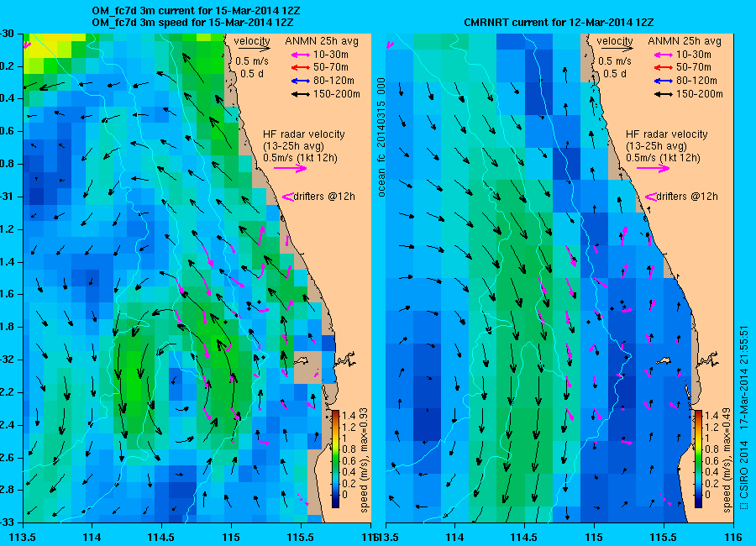Click 'HF radar velocity' label in left panel
The height and width of the screenshot is (546, 756).
304,134
